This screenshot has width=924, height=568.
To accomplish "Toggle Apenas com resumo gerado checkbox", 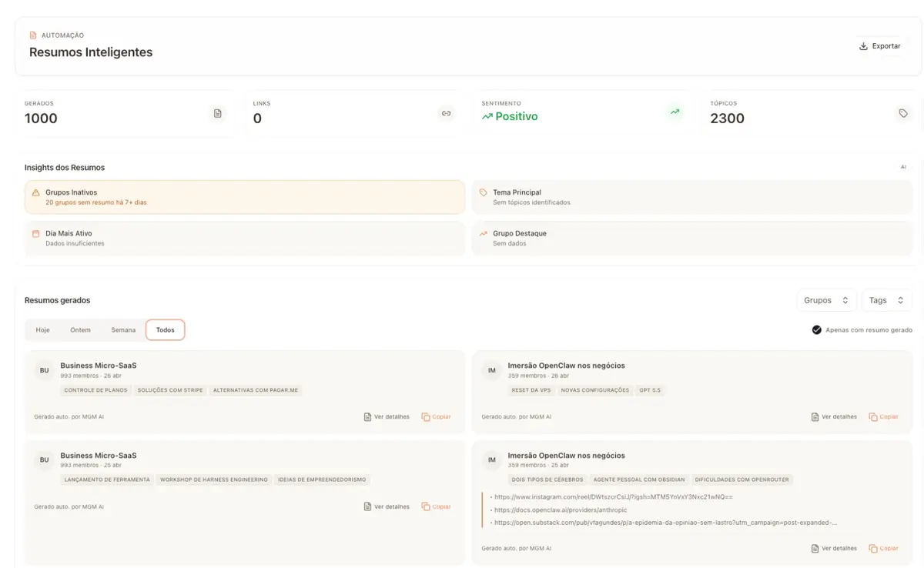I will point(816,330).
